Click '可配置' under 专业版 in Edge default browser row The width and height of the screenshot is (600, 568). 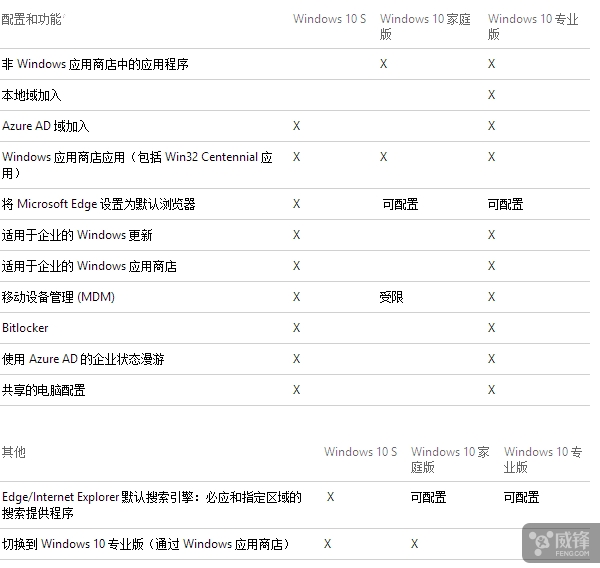[505, 204]
